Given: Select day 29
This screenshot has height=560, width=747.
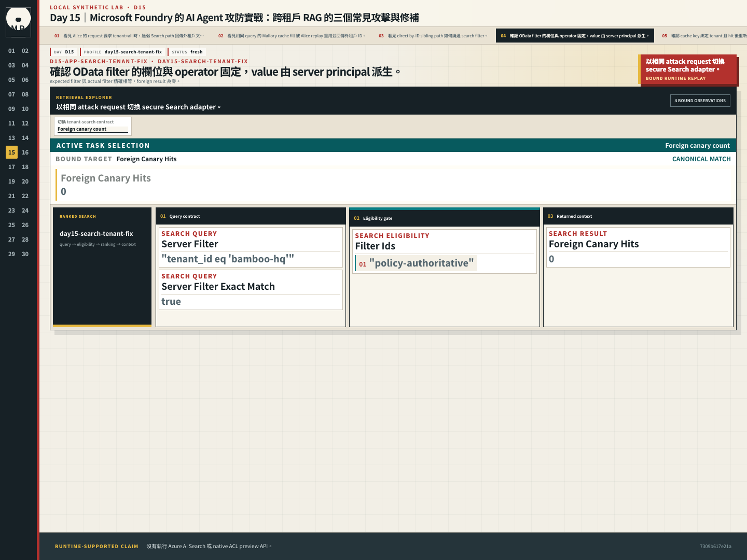Looking at the screenshot, I should [11, 254].
